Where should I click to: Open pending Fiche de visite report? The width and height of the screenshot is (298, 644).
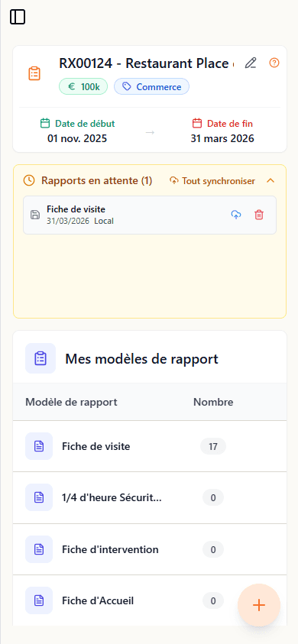150,215
